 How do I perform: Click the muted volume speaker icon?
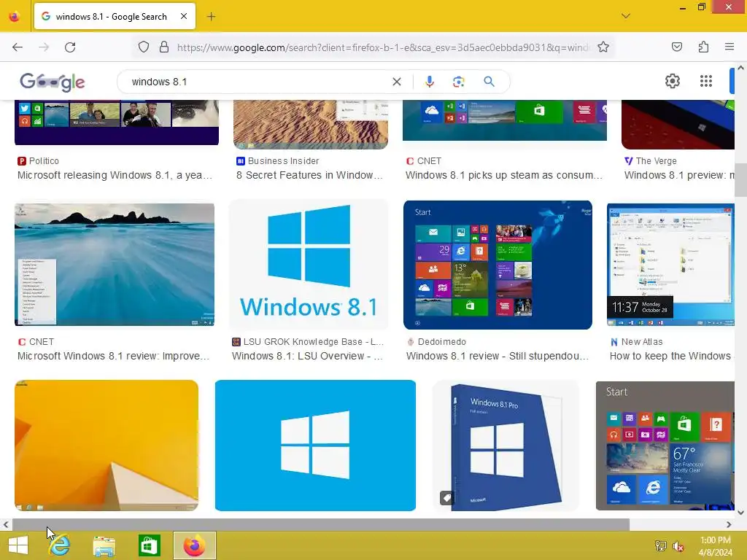[678, 545]
